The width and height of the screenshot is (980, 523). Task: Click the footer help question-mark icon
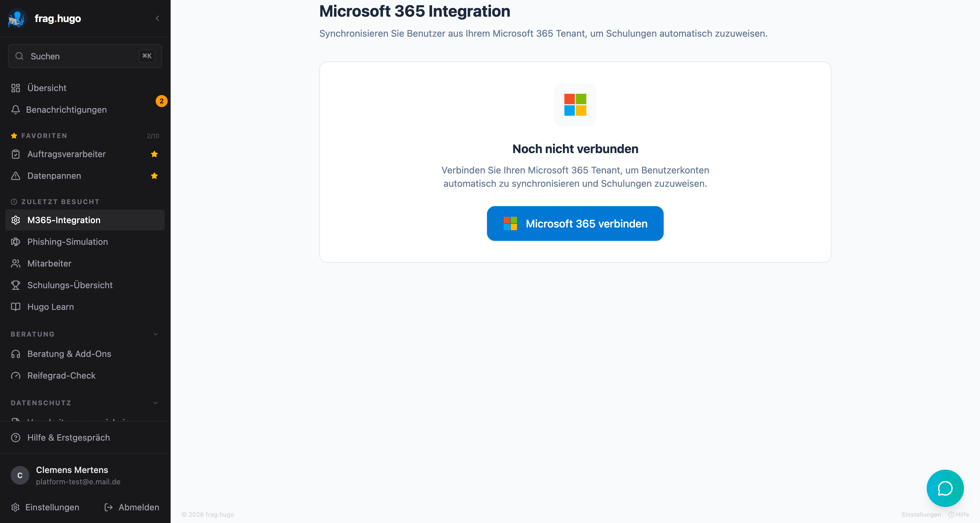pos(951,515)
